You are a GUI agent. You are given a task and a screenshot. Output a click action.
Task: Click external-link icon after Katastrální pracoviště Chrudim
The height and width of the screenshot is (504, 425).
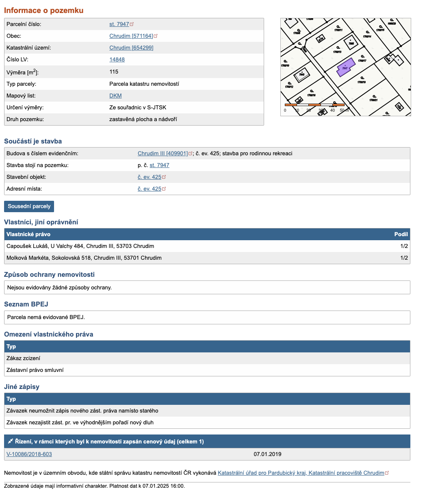pyautogui.click(x=387, y=473)
